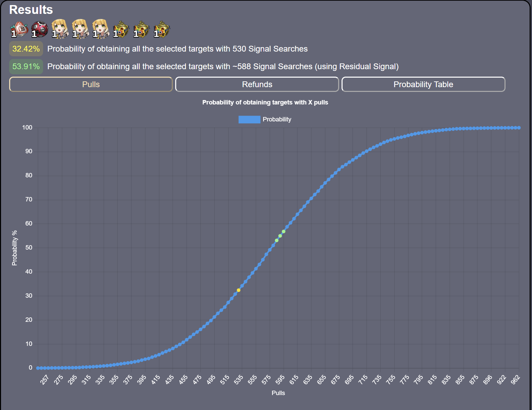Click the pink-and-white W-Engine target icon
532x410 pixels.
click(x=19, y=29)
